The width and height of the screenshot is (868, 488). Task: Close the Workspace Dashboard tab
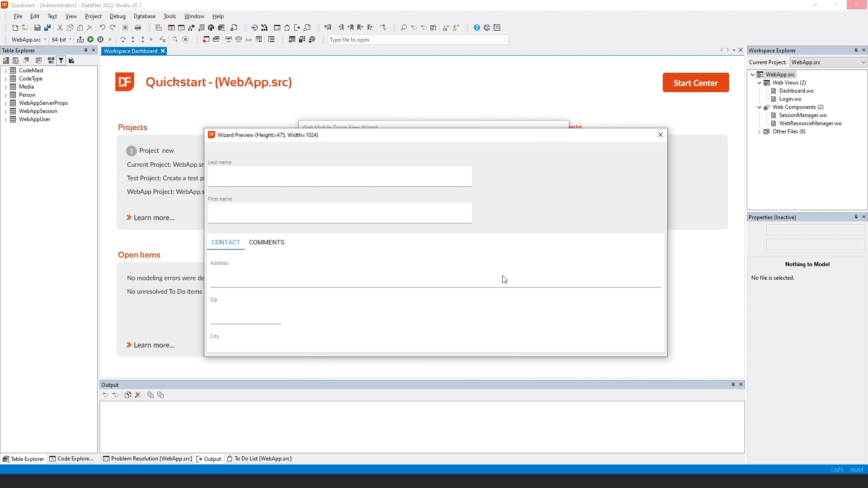(163, 51)
